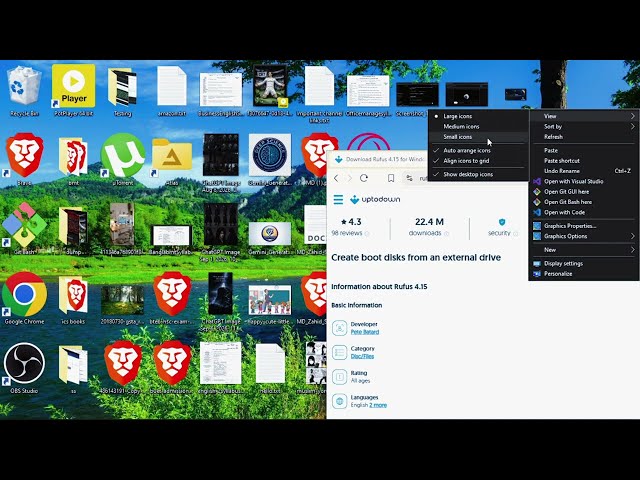The width and height of the screenshot is (640, 480).
Task: Select the Large icons radio option
Action: [x=478, y=116]
